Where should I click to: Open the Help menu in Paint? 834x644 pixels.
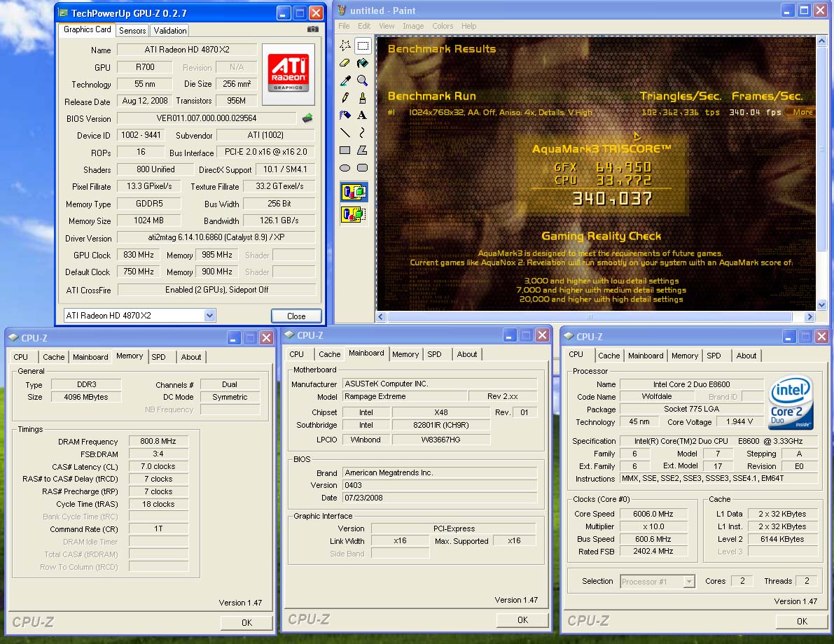tap(468, 26)
